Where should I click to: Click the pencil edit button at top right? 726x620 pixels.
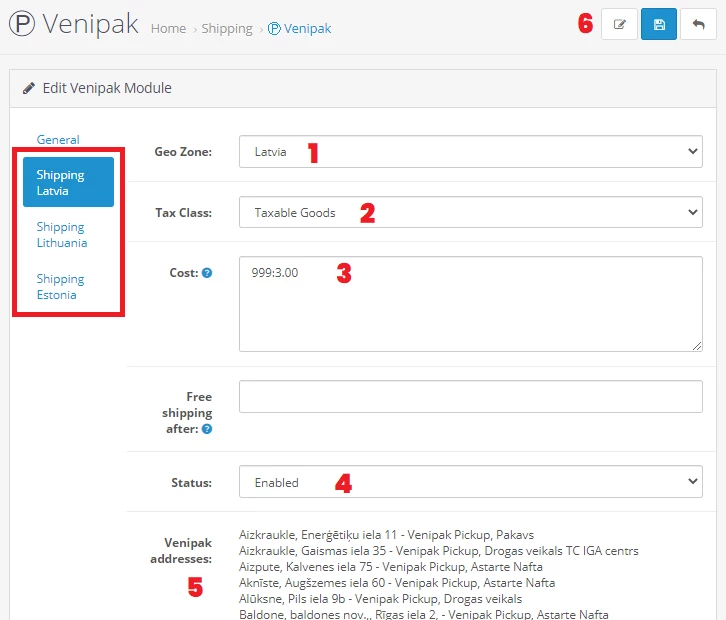coord(619,25)
